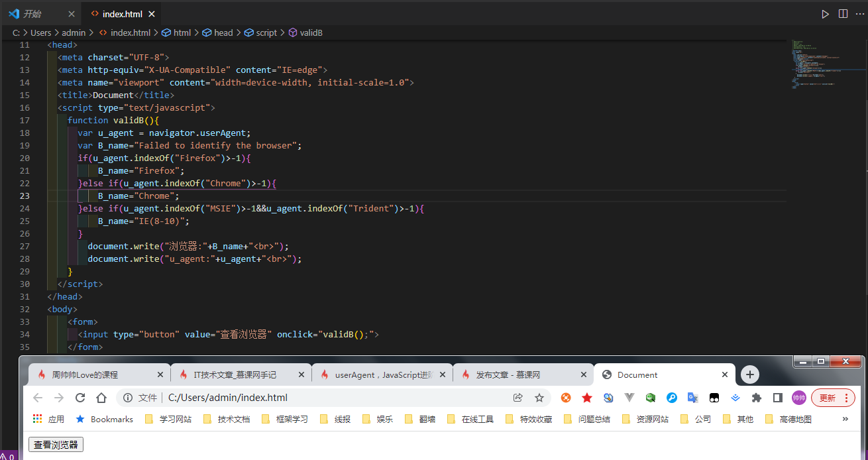Close the Document browser tab
The width and height of the screenshot is (868, 460).
[725, 374]
